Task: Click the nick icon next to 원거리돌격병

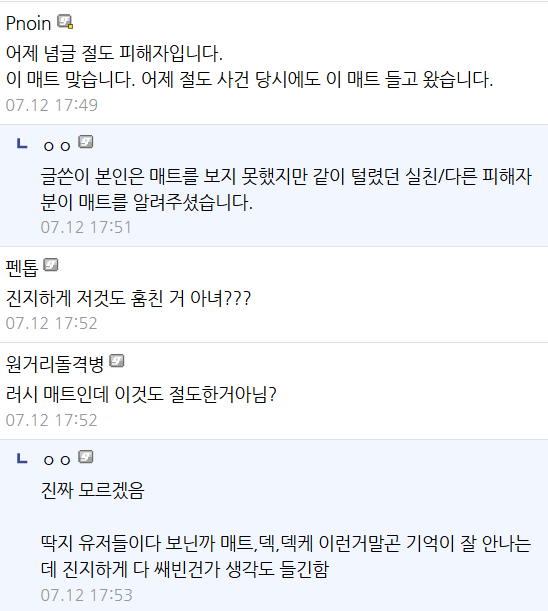Action: [117, 361]
